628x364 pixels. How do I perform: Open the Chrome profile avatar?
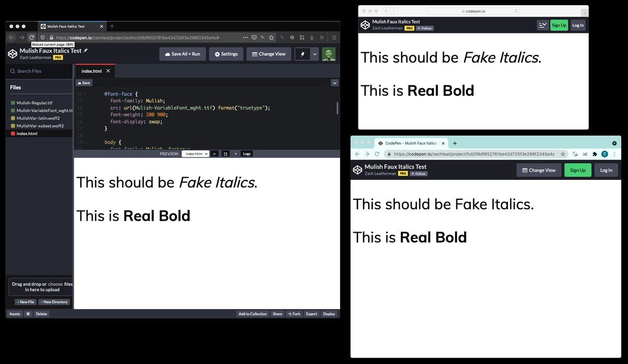604,154
